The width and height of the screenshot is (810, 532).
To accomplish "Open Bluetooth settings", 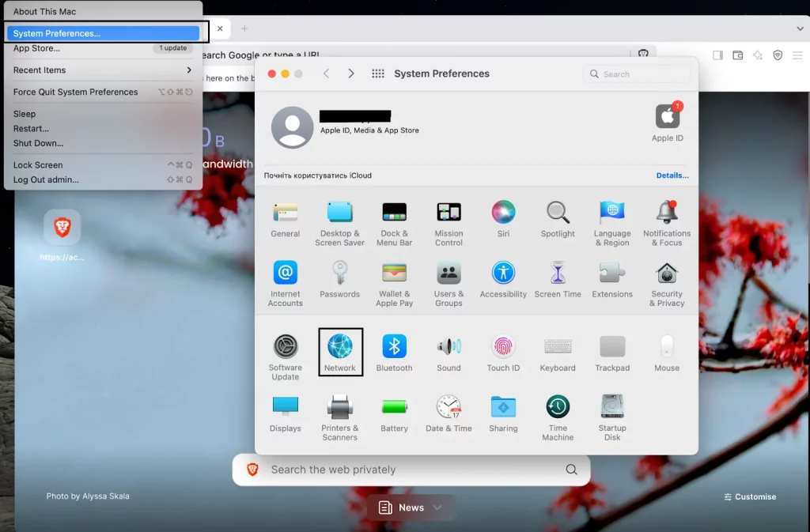I will pos(394,353).
